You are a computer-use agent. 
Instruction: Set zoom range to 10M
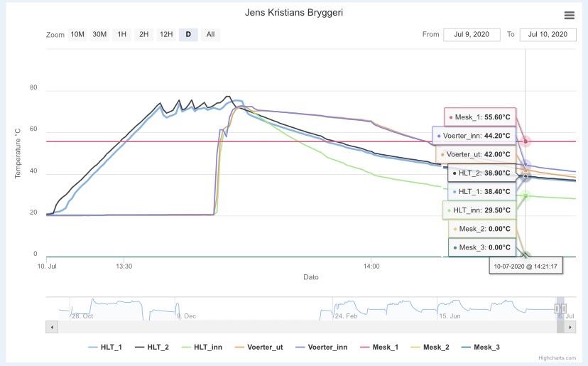(77, 35)
